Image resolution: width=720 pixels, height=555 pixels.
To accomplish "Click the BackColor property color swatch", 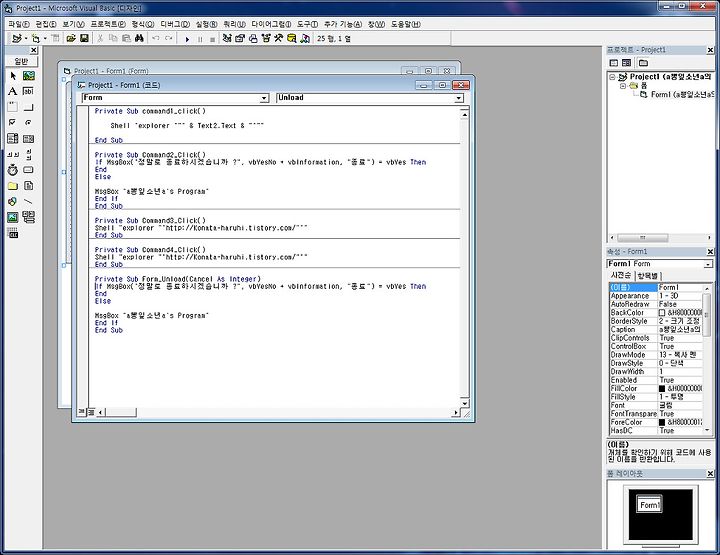I will click(662, 313).
